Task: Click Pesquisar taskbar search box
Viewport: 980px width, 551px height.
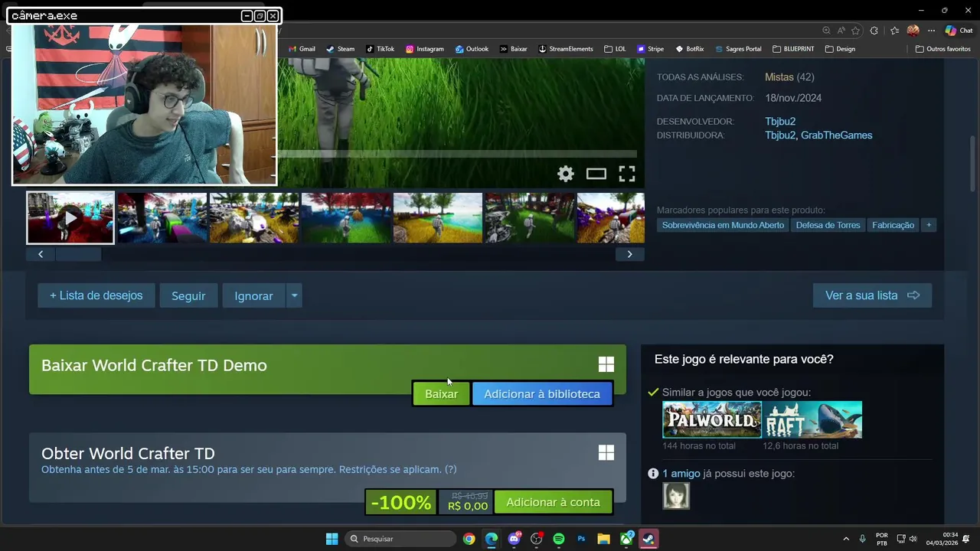Action: [400, 539]
